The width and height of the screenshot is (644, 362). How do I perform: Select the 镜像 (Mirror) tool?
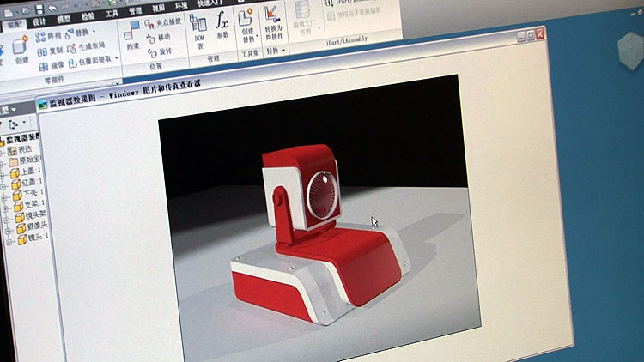coord(52,65)
